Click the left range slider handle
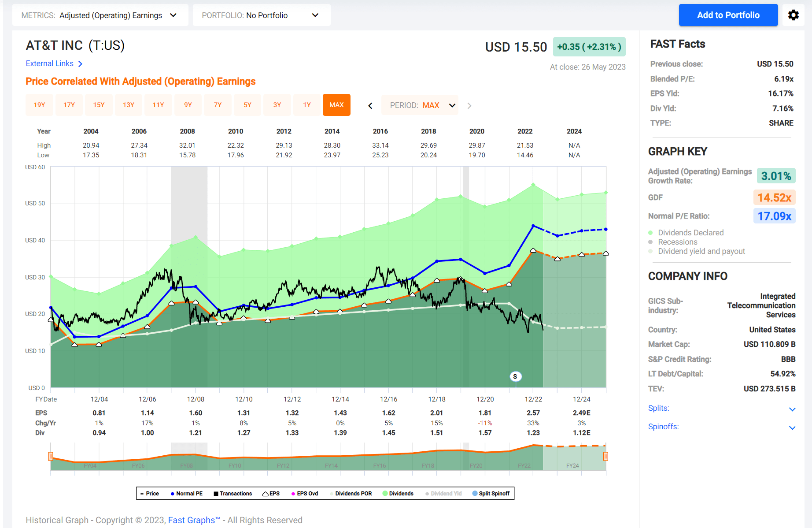 coord(51,456)
